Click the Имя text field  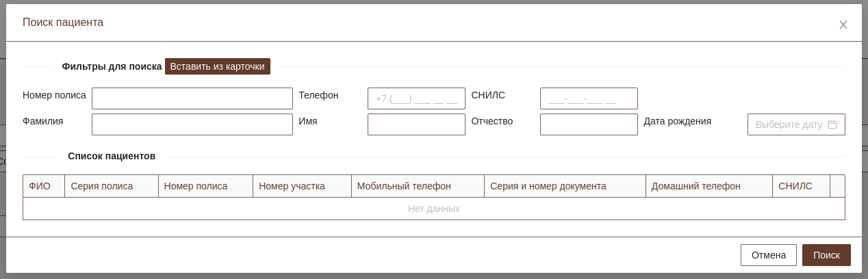[416, 124]
